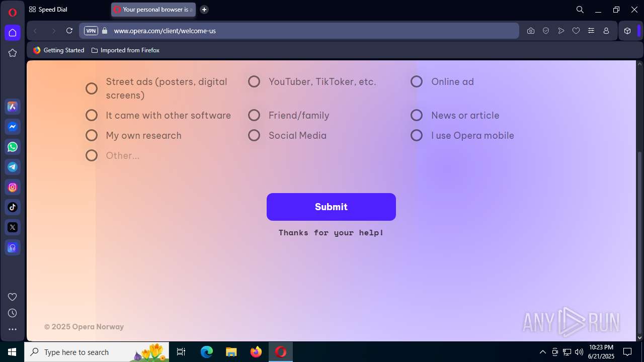Click the VPN badge in address bar
This screenshot has width=644, height=362.
pos(91,31)
